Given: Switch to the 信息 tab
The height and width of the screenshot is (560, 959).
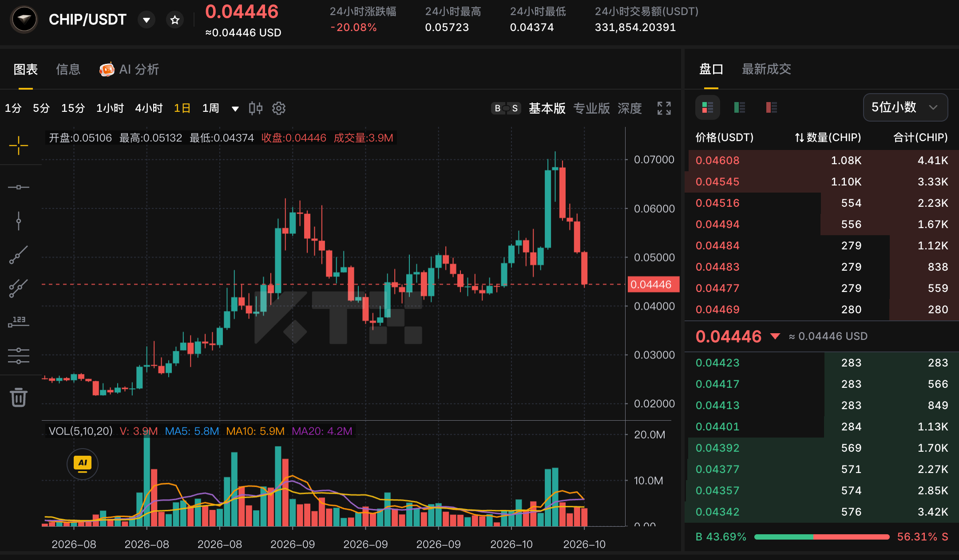Looking at the screenshot, I should pos(68,69).
